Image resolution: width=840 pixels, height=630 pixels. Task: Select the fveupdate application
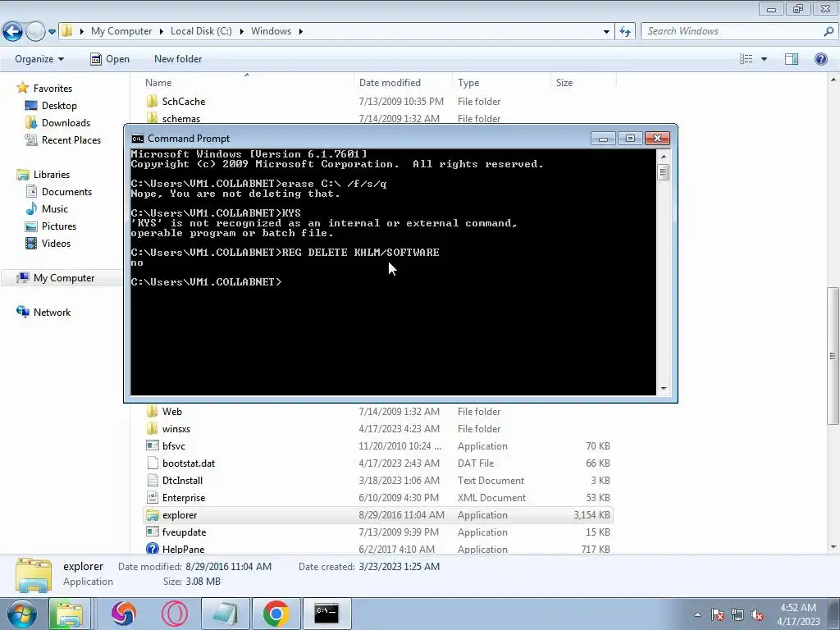click(x=377, y=532)
